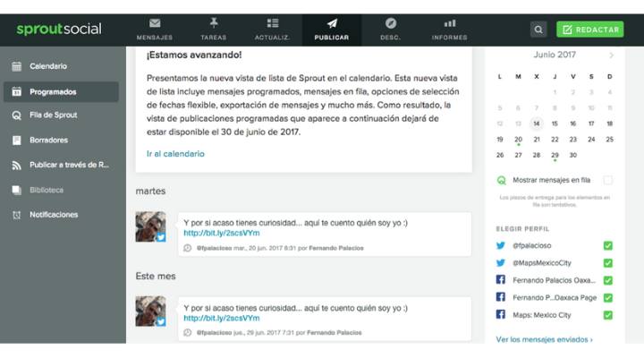
Task: Uncheck Maps: Mexico City checkbox
Action: 608,315
